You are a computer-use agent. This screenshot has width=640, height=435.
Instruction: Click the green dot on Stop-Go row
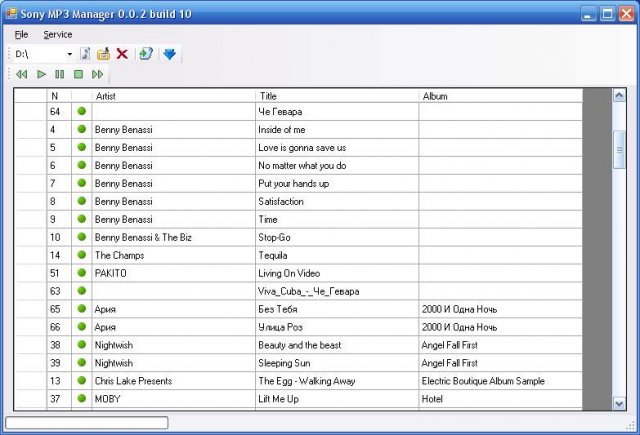[x=82, y=237]
